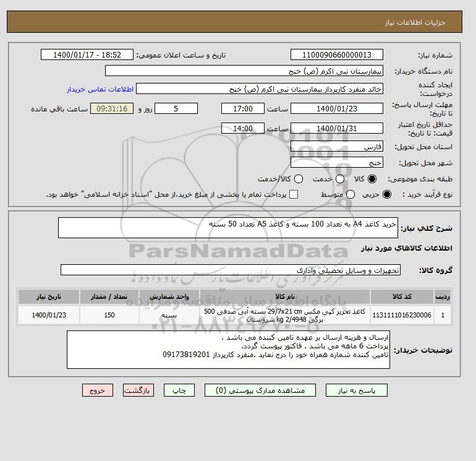Click row number 1 cell
Viewport: 476px width, 461px height.
[x=443, y=315]
